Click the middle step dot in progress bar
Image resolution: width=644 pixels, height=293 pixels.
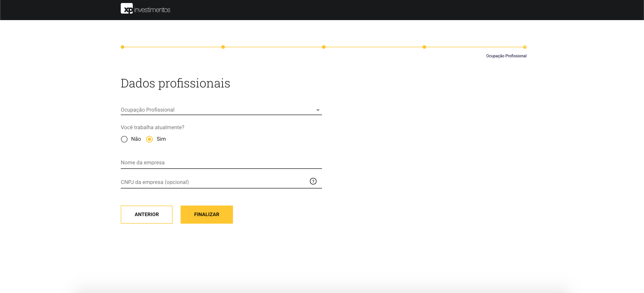point(324,47)
